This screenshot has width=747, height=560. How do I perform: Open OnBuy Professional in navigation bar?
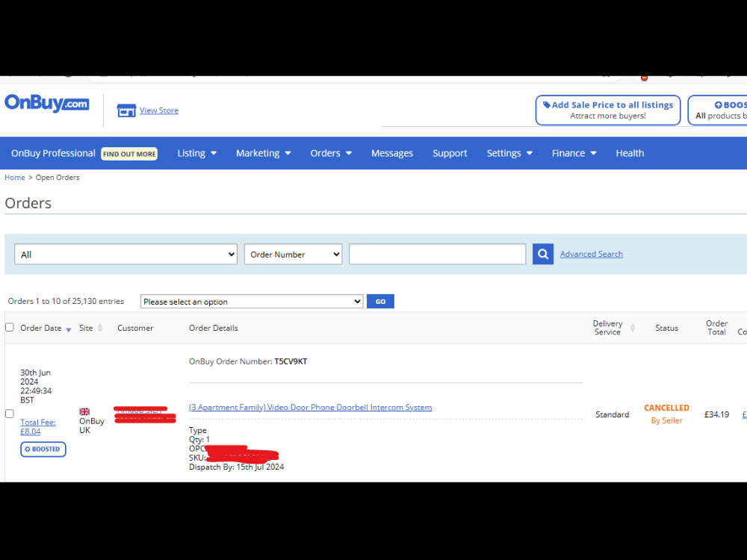click(53, 153)
